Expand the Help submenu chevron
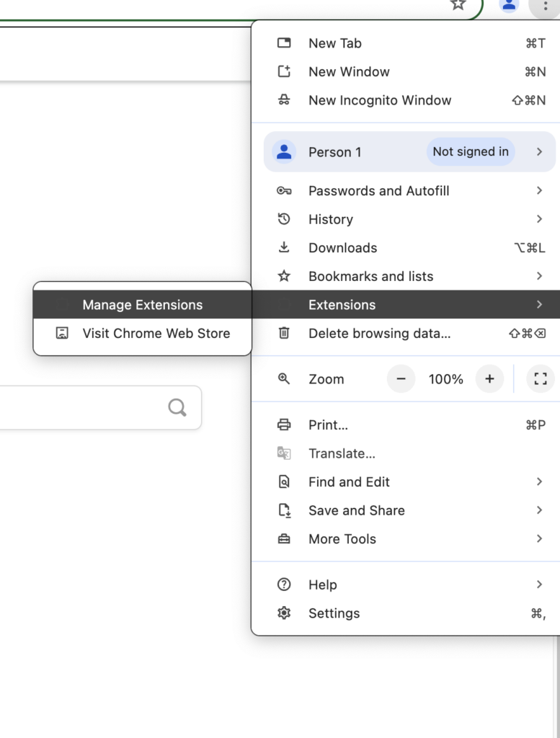The image size is (560, 738). 539,584
